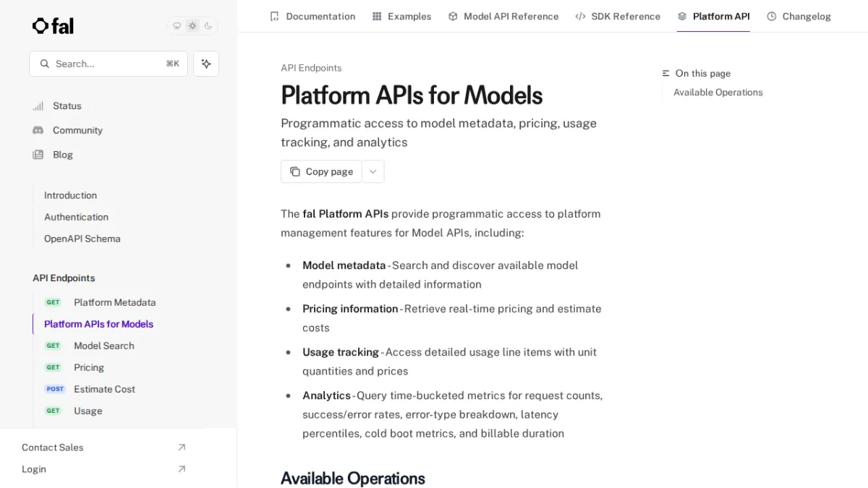Image resolution: width=868 pixels, height=488 pixels.
Task: Open Model Search endpoint
Action: (x=104, y=346)
